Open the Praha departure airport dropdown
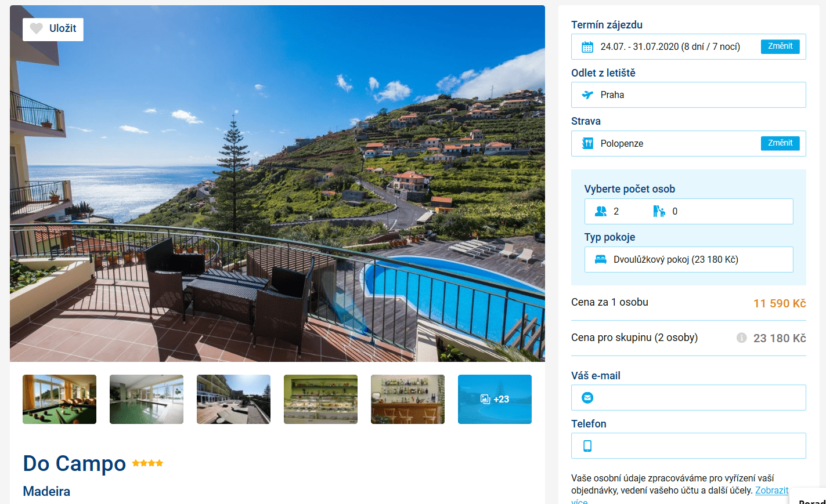Image resolution: width=826 pixels, height=504 pixels. (688, 95)
